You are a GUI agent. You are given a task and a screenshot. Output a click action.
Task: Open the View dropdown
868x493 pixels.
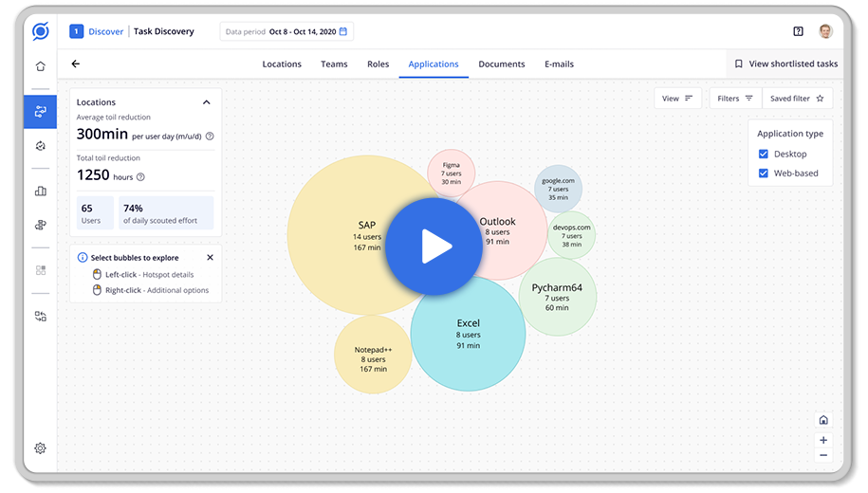pyautogui.click(x=677, y=99)
